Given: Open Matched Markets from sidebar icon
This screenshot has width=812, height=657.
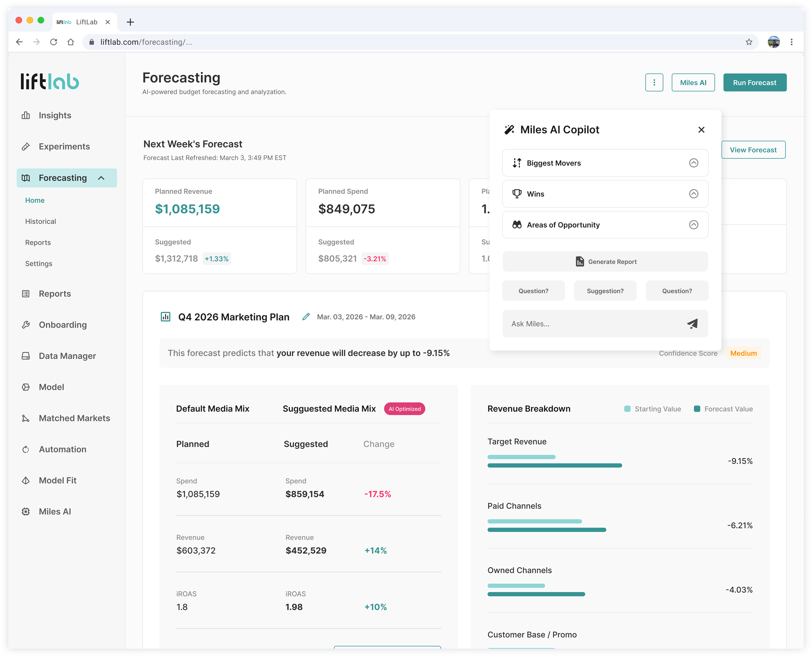Looking at the screenshot, I should 26,418.
